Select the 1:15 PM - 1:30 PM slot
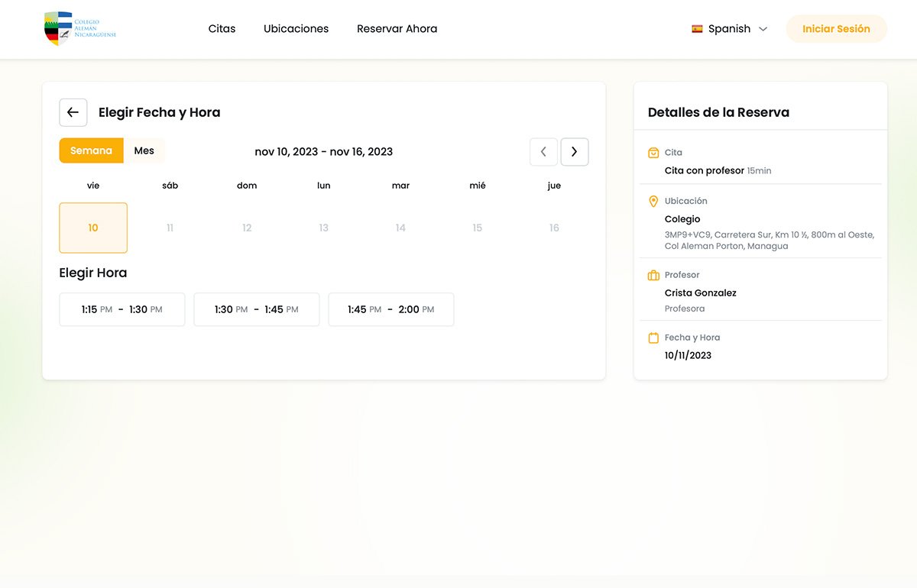 pyautogui.click(x=122, y=309)
